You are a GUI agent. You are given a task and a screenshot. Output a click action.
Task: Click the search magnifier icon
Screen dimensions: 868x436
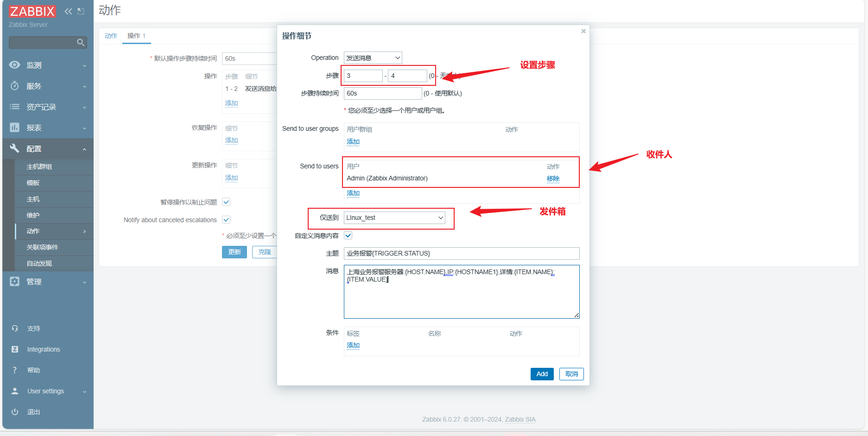[81, 43]
